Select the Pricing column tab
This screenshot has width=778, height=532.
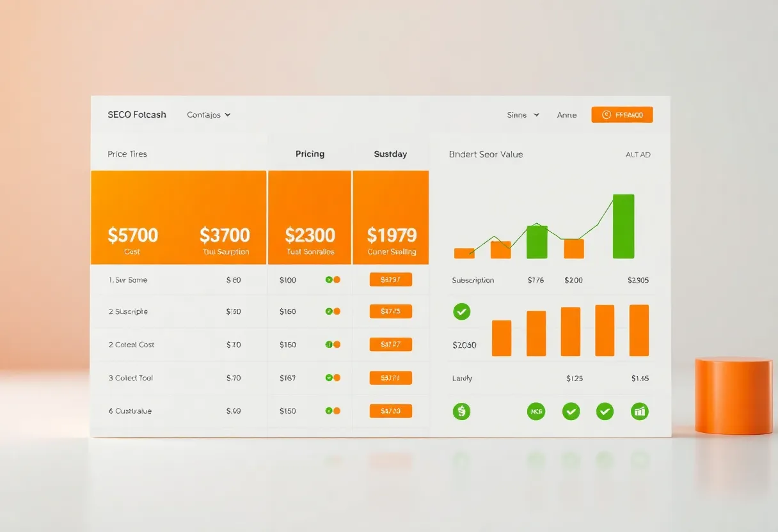(310, 154)
